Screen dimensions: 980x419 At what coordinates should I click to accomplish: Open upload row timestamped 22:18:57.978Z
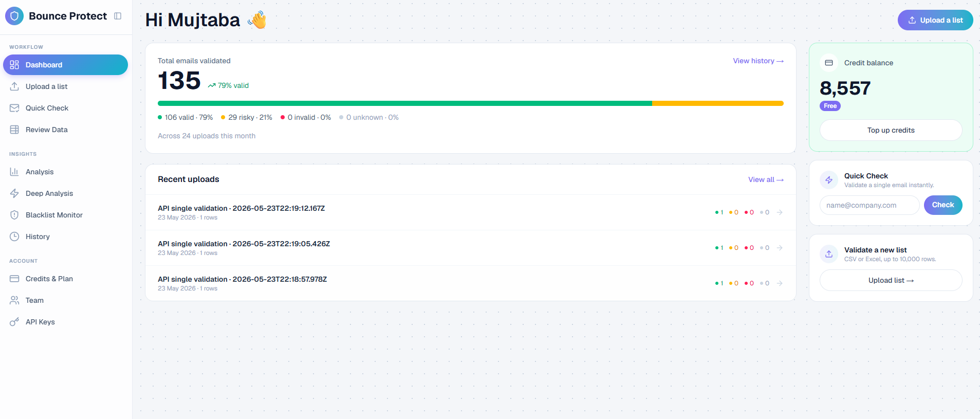471,283
